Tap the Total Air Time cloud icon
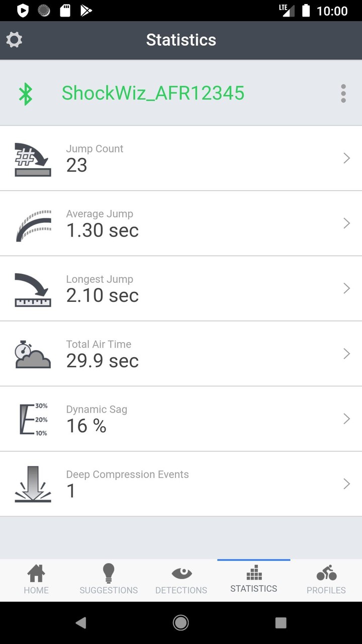 [x=33, y=355]
